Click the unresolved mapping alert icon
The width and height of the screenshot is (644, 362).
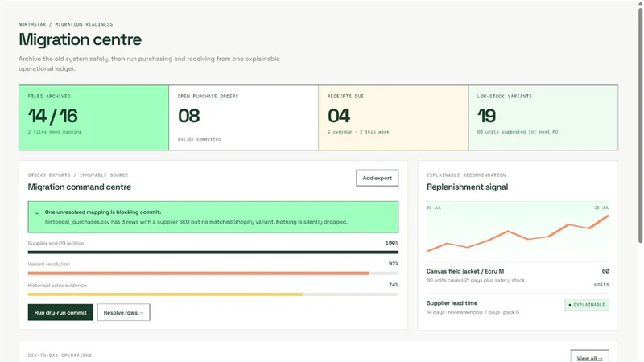pos(37,212)
